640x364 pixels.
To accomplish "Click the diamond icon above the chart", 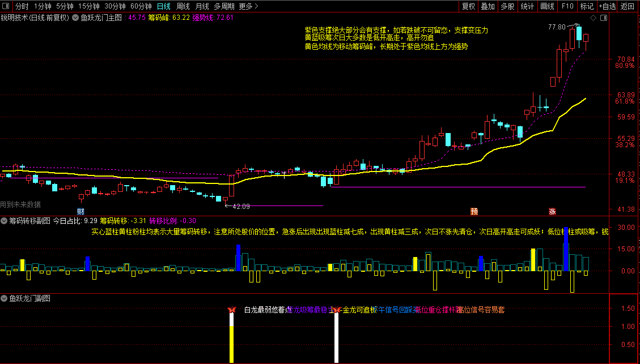I will coord(593,18).
